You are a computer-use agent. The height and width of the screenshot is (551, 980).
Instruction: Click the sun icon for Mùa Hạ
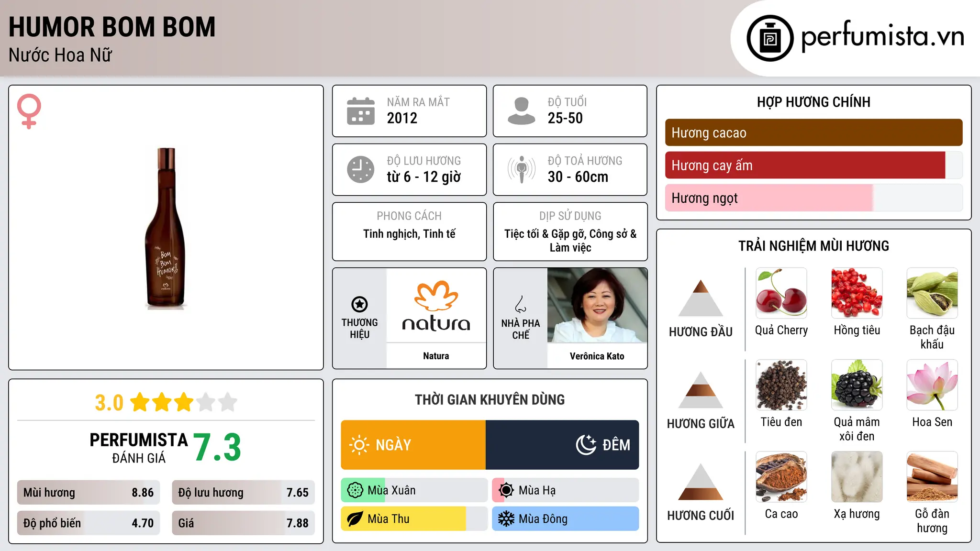[506, 490]
